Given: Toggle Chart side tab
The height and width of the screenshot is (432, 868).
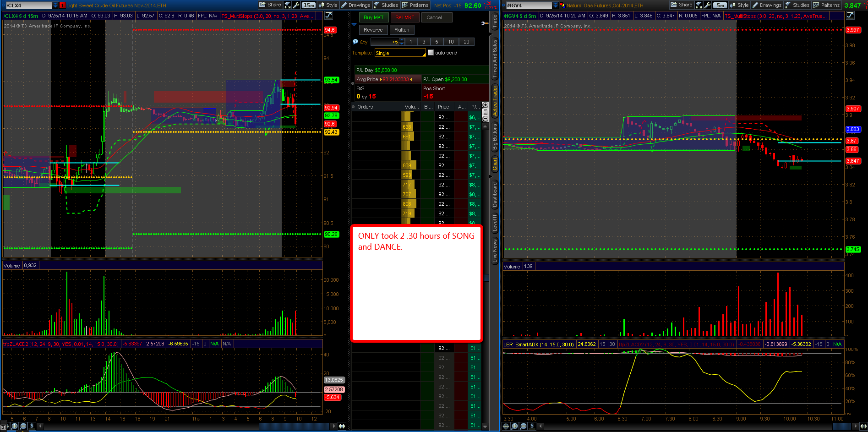Looking at the screenshot, I should pyautogui.click(x=495, y=164).
